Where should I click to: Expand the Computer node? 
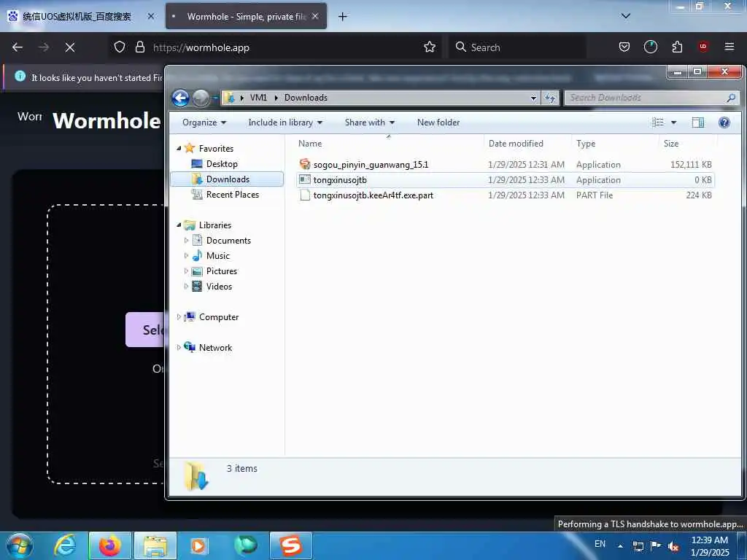click(179, 316)
